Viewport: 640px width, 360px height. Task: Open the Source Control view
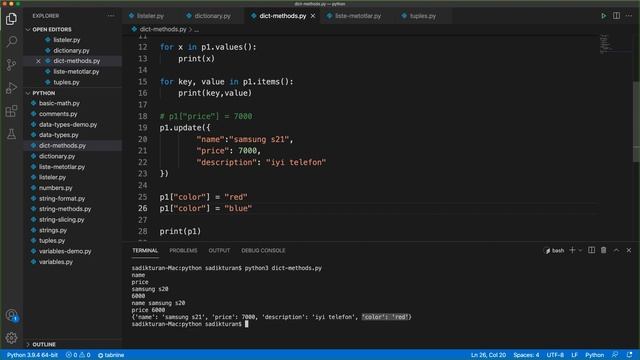click(11, 64)
